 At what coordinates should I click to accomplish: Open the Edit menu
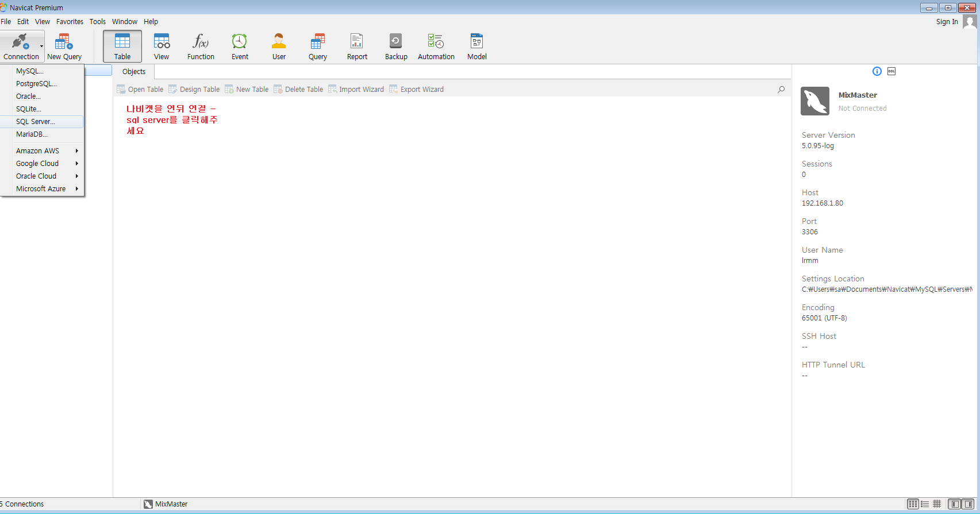(x=23, y=22)
